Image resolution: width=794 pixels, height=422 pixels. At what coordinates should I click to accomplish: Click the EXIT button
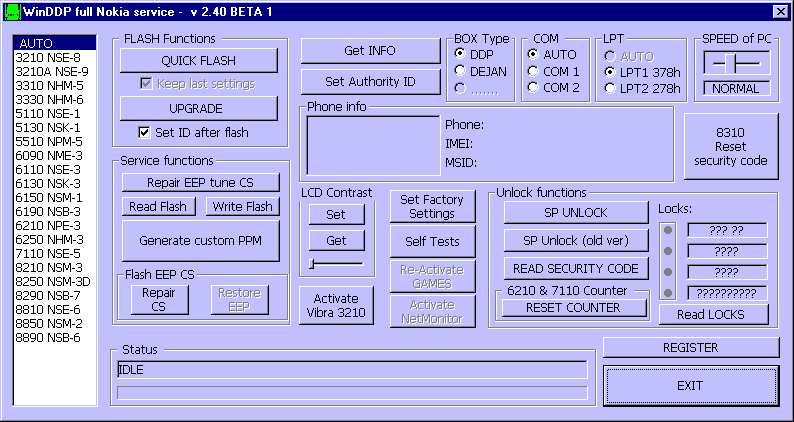tap(691, 386)
